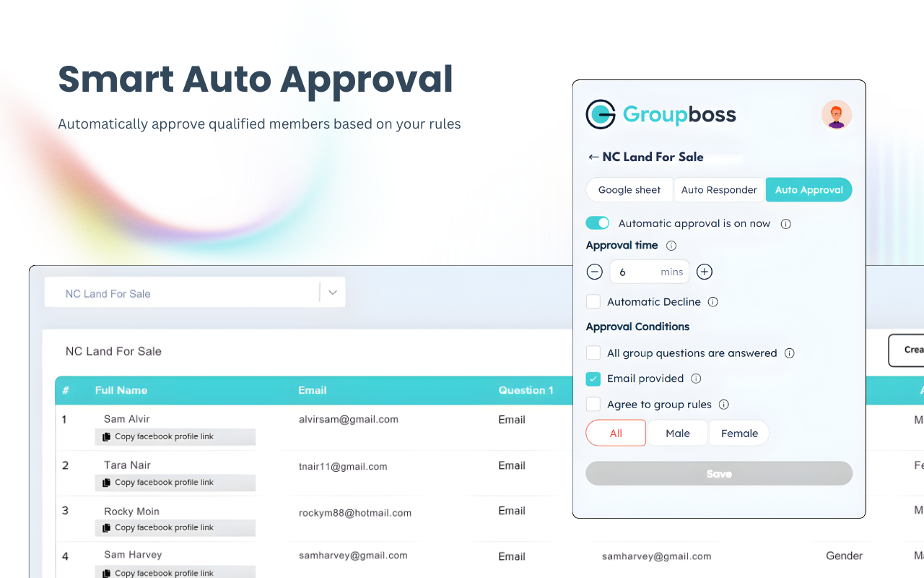Screen dimensions: 924x578
Task: Copy Sam Alvir's facebook profile link
Action: point(175,437)
